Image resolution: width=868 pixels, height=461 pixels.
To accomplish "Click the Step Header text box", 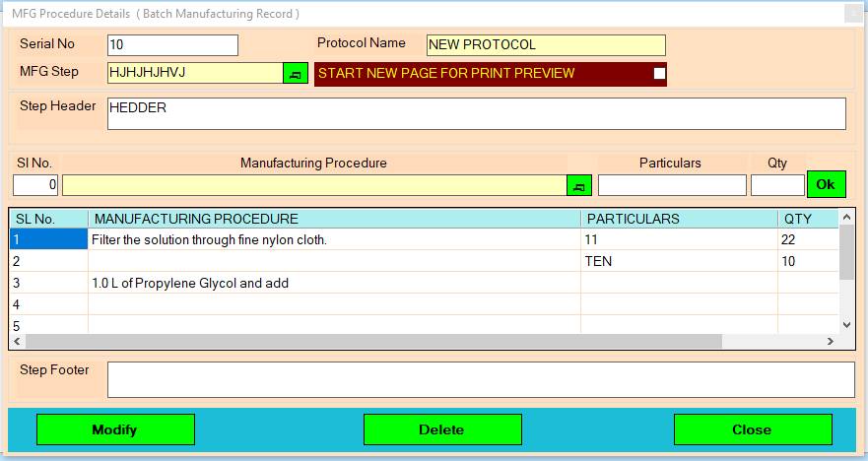I will click(475, 113).
